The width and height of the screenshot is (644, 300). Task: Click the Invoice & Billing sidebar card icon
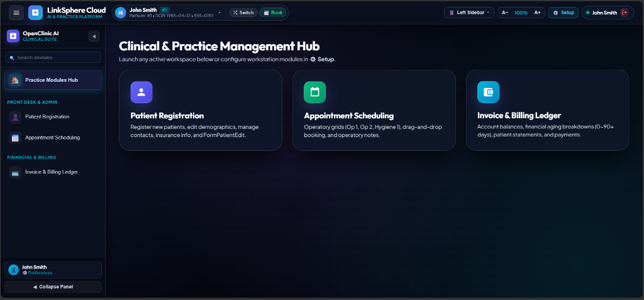point(15,172)
